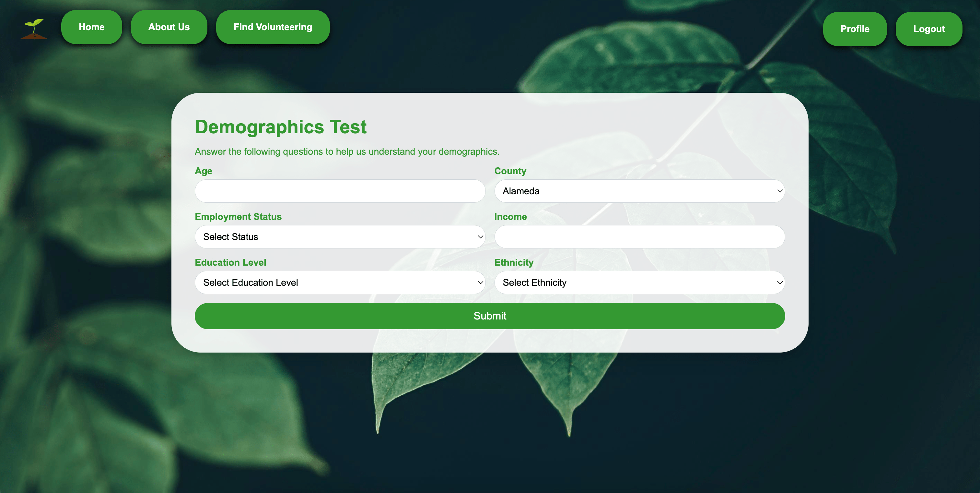Click inside the Age input field
This screenshot has height=493, width=980.
coord(340,191)
